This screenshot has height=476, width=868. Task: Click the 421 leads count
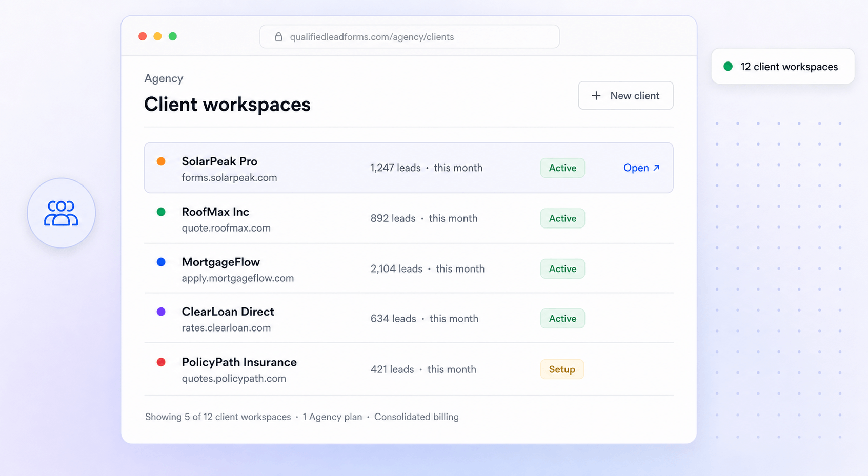392,369
